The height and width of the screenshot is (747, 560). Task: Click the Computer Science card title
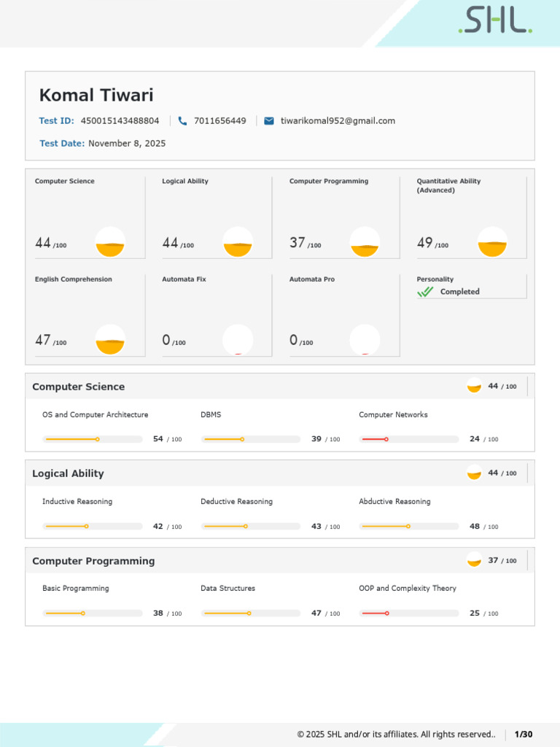[x=65, y=181]
